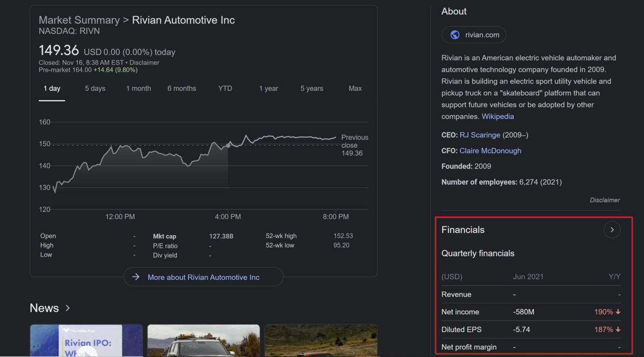
Task: Select the 1 day chart tab
Action: point(52,88)
